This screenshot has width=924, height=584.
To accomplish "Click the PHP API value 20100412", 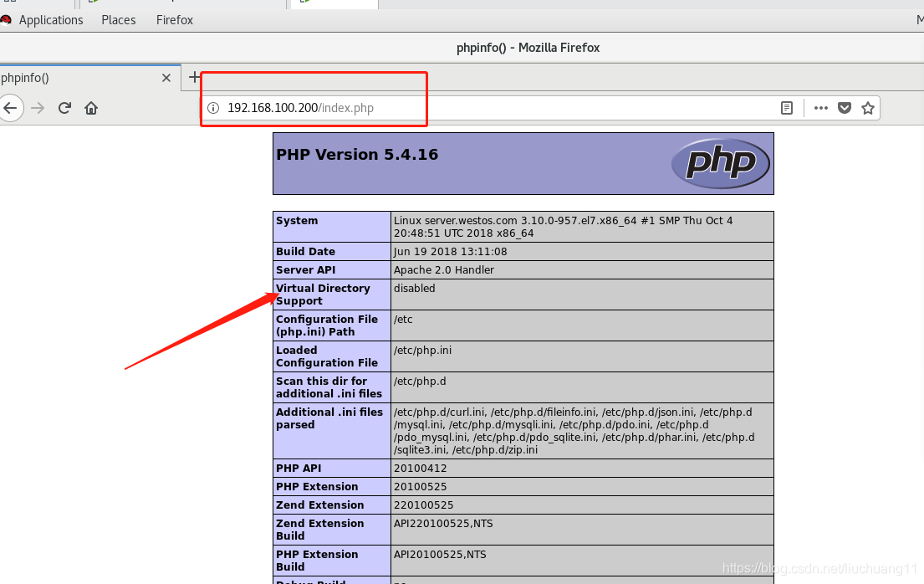I will pos(420,469).
